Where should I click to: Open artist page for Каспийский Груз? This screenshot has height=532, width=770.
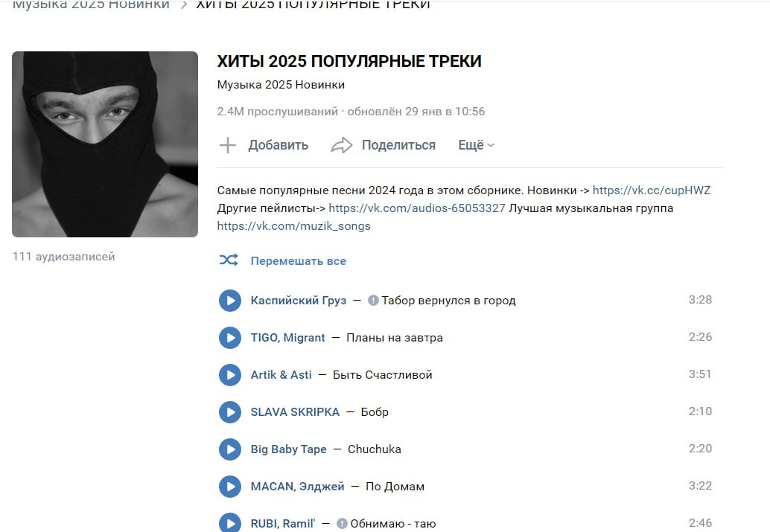point(298,301)
